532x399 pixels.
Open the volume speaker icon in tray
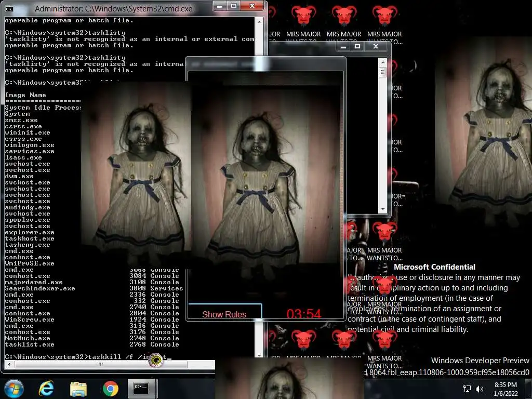pyautogui.click(x=480, y=389)
